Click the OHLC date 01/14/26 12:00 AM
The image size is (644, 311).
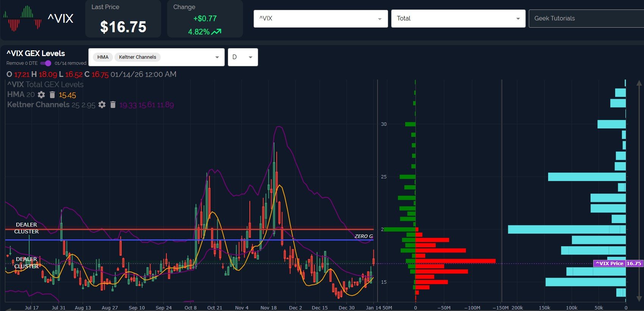tap(143, 74)
